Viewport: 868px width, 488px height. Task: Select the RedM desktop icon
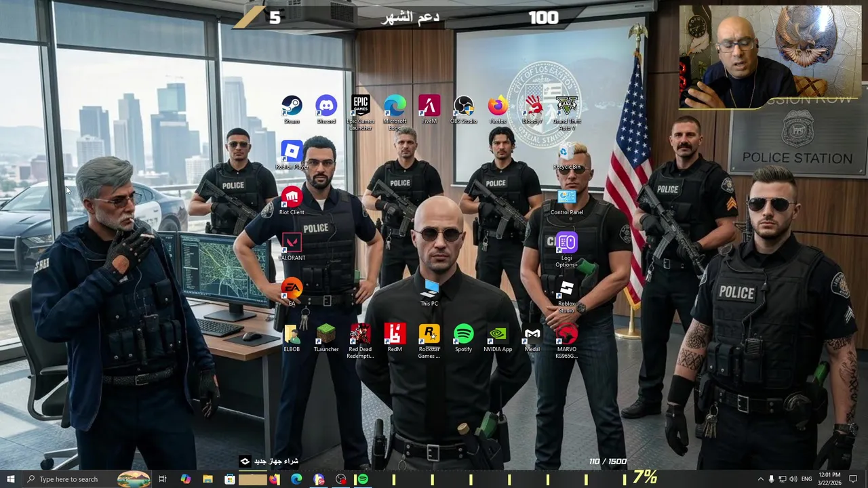395,338
